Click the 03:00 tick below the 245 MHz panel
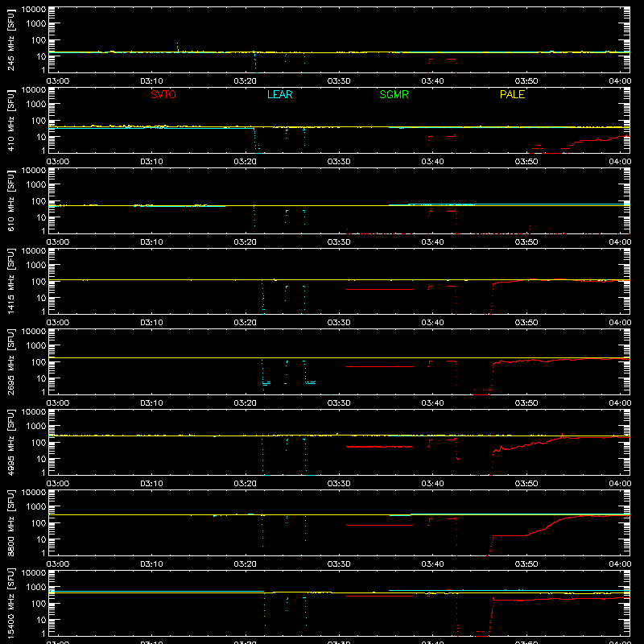The height and width of the screenshot is (644, 644). click(58, 81)
